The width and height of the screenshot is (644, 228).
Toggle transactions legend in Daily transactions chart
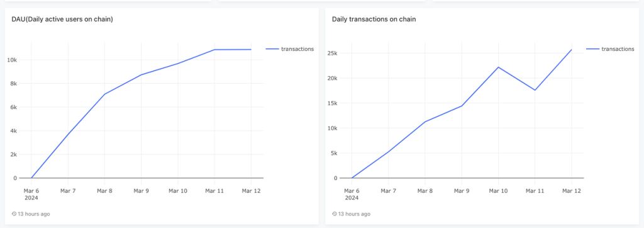pos(610,49)
